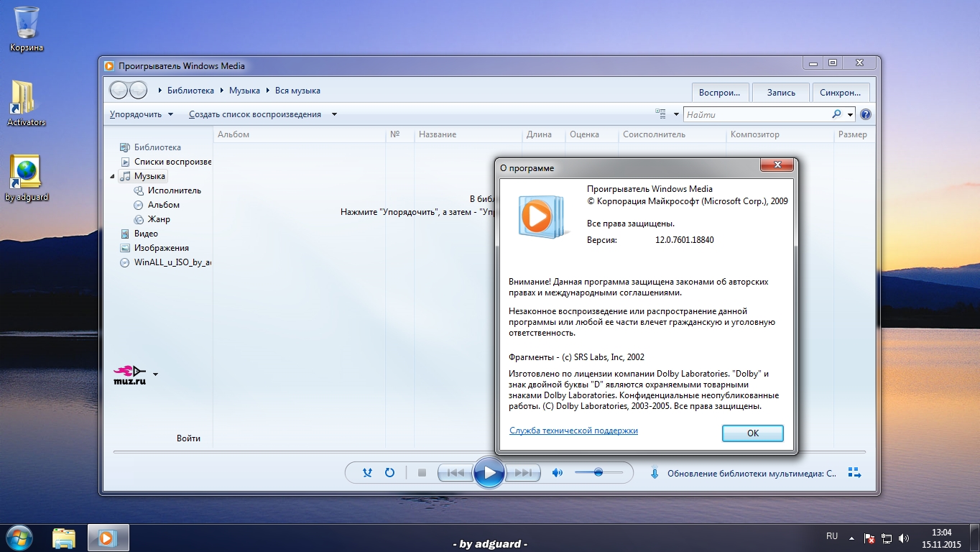
Task: Open the Windows Start button
Action: pyautogui.click(x=18, y=538)
